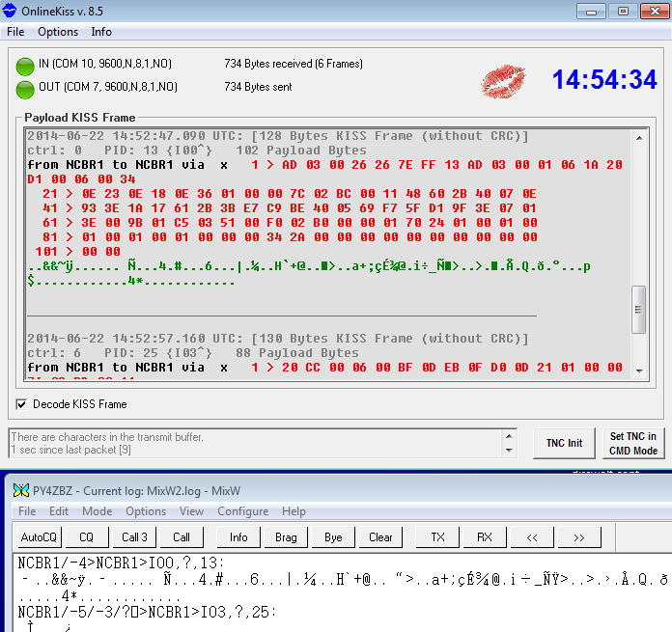Screen dimensions: 672x632
Task: Open the MixW Mode menu
Action: [x=98, y=511]
